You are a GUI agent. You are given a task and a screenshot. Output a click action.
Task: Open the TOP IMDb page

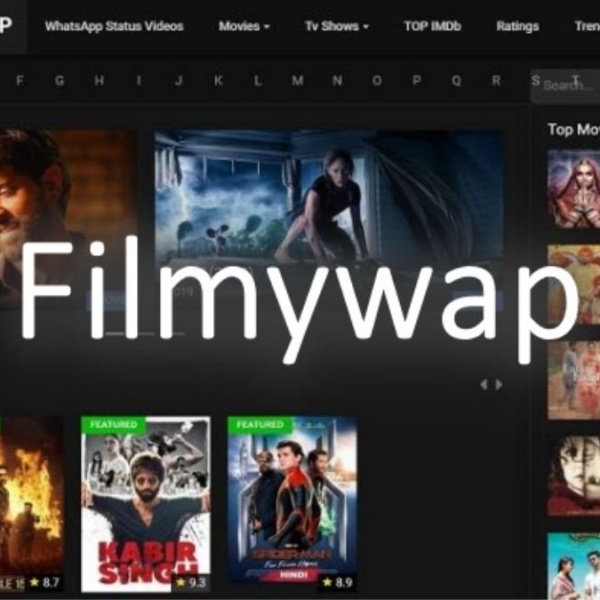(x=432, y=26)
